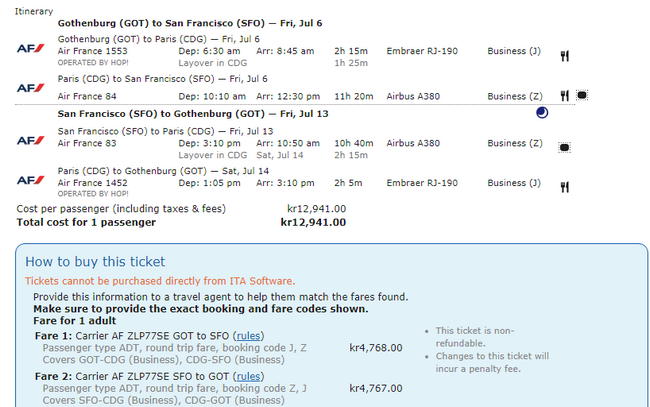The height and width of the screenshot is (407, 650).
Task: Click the meal icon for Air France 84
Action: coord(565,96)
